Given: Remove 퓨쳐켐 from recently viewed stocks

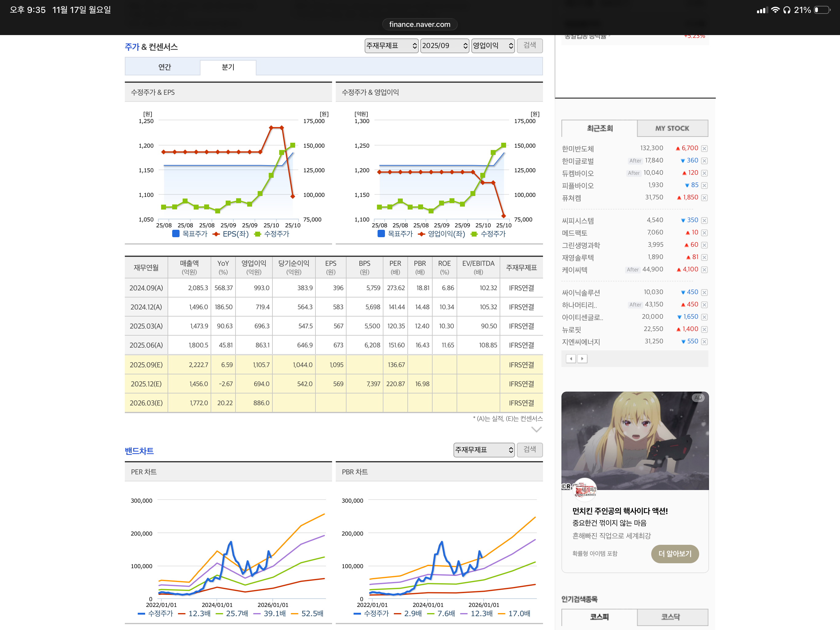Looking at the screenshot, I should 704,197.
